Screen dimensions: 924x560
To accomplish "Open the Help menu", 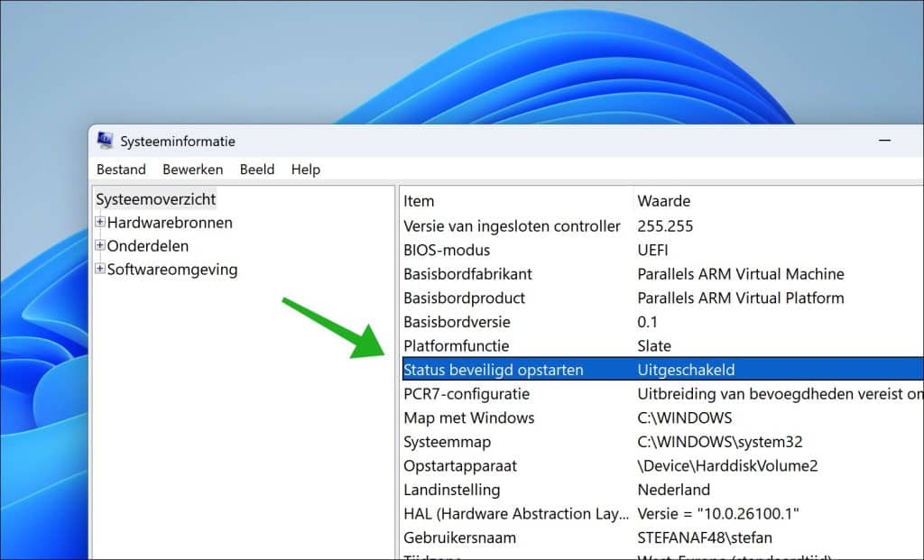I will pyautogui.click(x=305, y=170).
